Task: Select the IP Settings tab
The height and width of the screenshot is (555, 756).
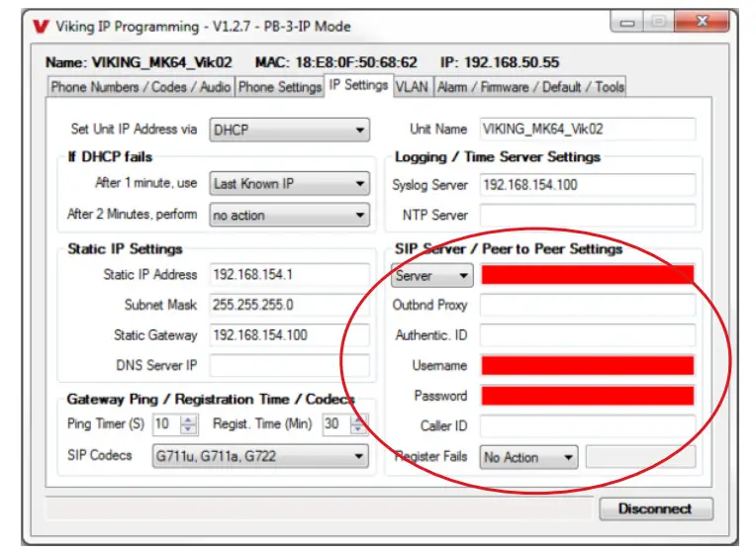Action: [x=359, y=85]
